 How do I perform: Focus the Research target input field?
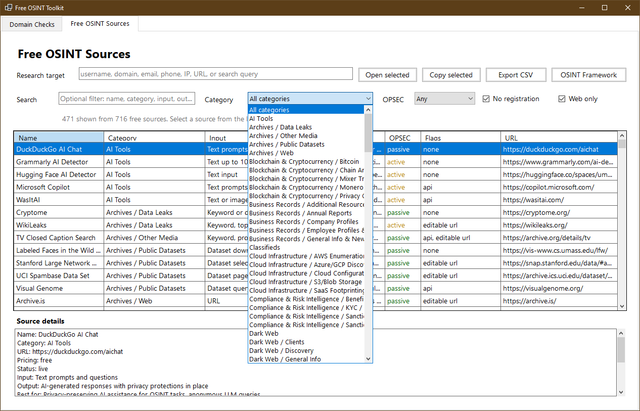(x=216, y=74)
